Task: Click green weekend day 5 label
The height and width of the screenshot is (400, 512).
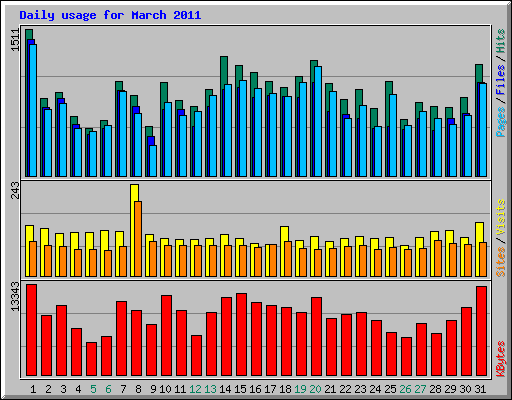Action: click(x=93, y=389)
